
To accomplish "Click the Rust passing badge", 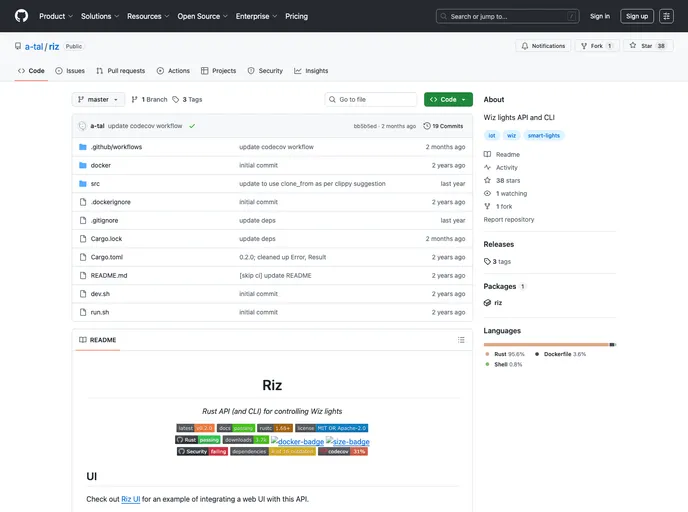I will (197, 440).
